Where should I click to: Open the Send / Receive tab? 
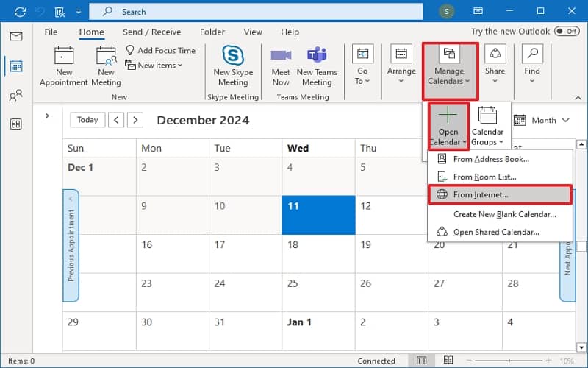coord(152,32)
